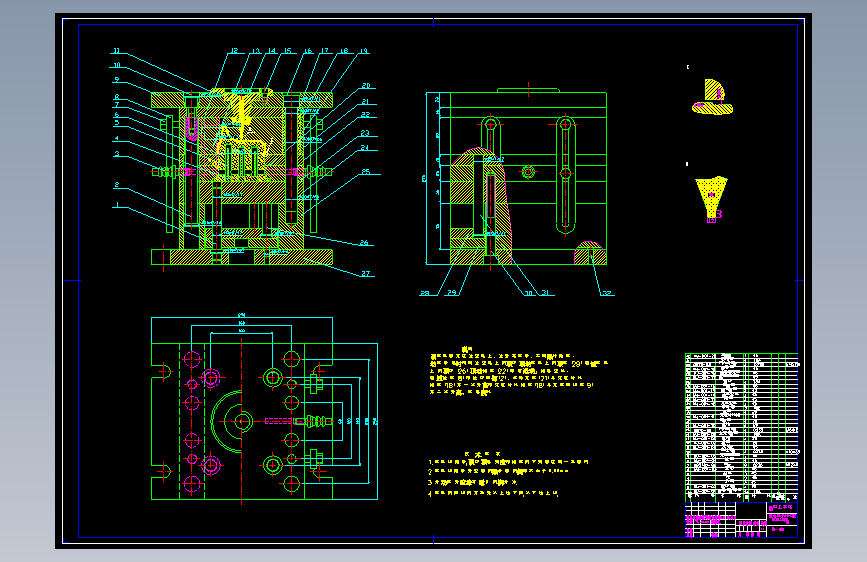
Task: Pick callout label 3 beside the front view
Action: 117,154
